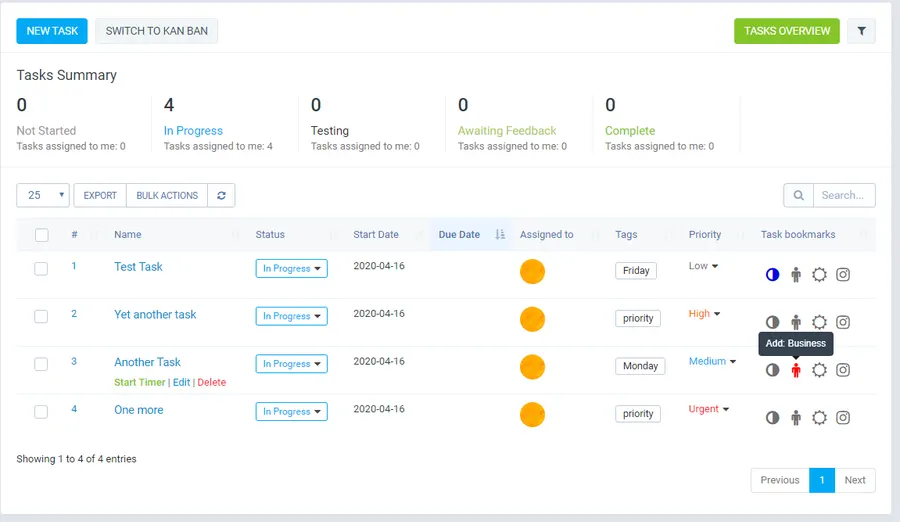Click the NEW TASK button

coord(52,31)
